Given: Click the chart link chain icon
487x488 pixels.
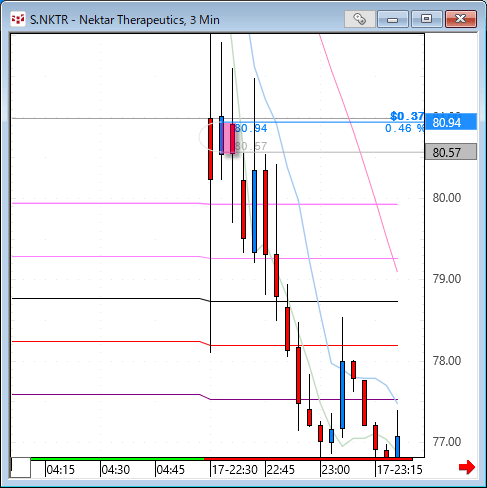Looking at the screenshot, I should tap(359, 19).
